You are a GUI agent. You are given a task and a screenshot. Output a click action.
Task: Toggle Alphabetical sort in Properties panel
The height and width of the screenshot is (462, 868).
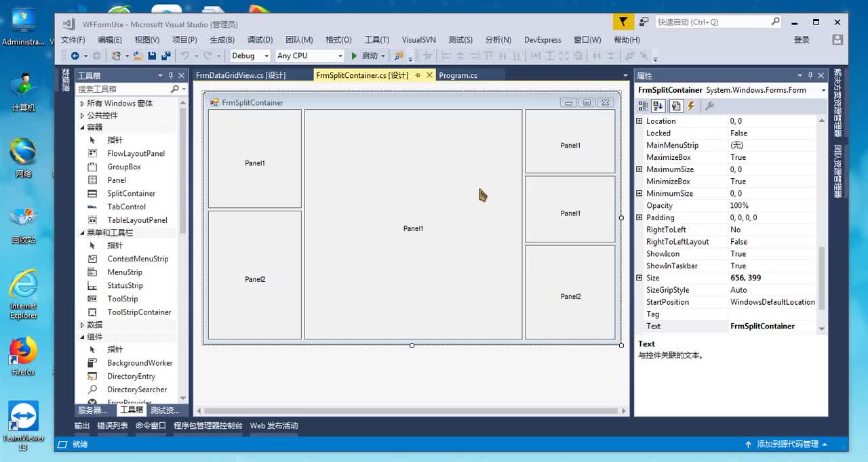pyautogui.click(x=658, y=106)
